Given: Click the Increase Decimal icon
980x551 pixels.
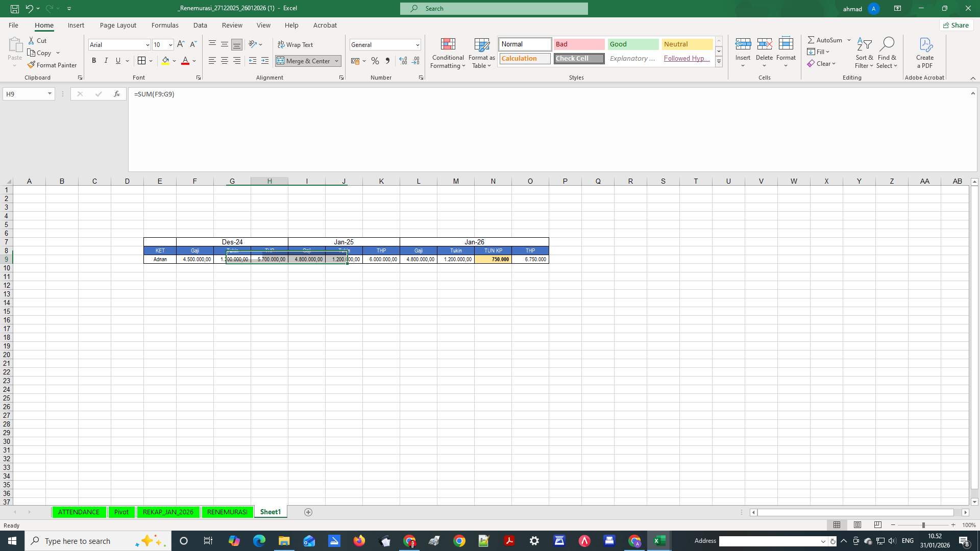Looking at the screenshot, I should (403, 61).
